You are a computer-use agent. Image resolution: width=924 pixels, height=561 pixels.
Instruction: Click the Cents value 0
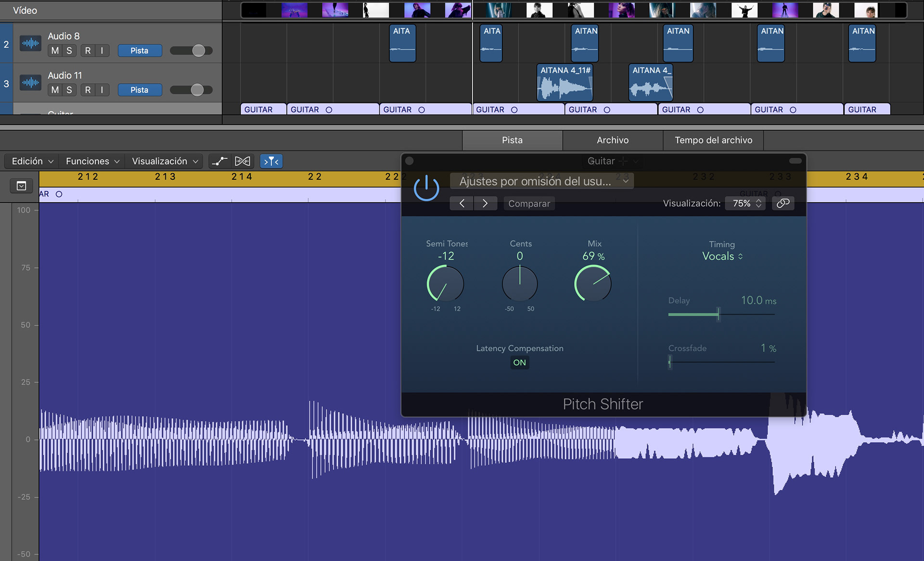(x=520, y=256)
